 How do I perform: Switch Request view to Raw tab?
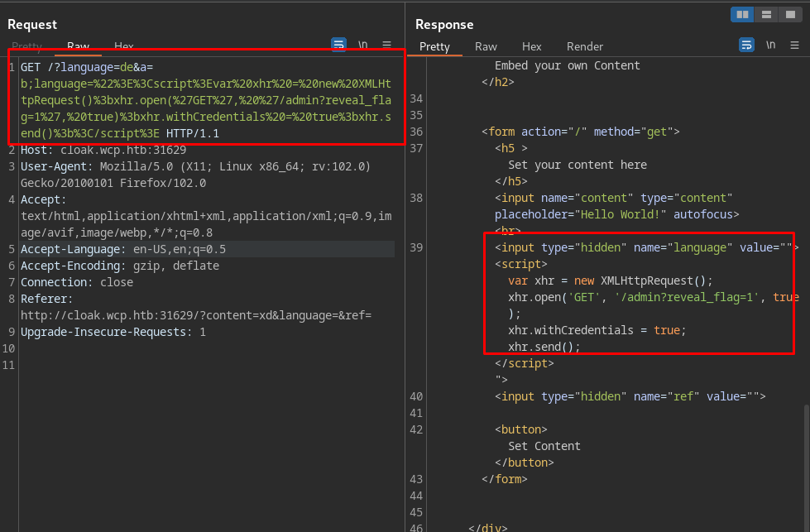78,46
